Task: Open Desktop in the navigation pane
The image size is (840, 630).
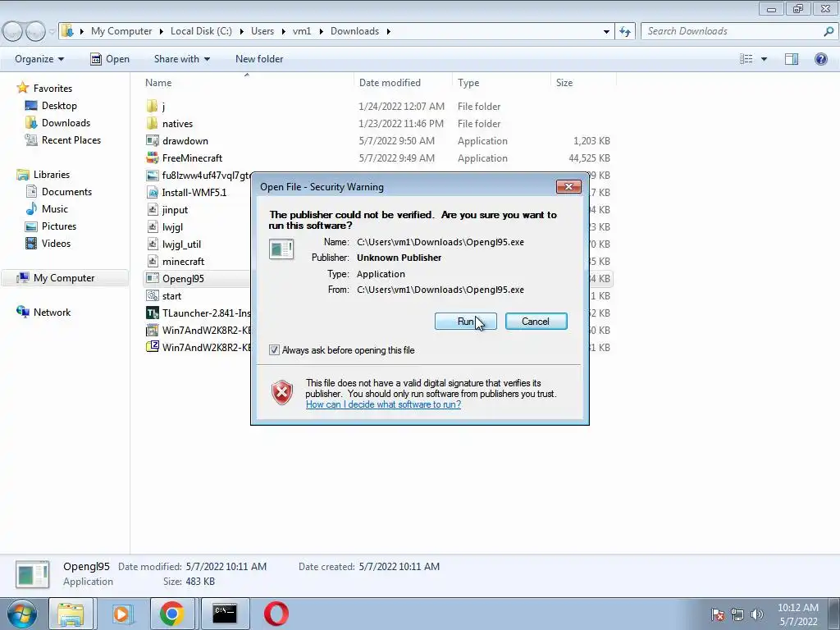Action: (59, 106)
